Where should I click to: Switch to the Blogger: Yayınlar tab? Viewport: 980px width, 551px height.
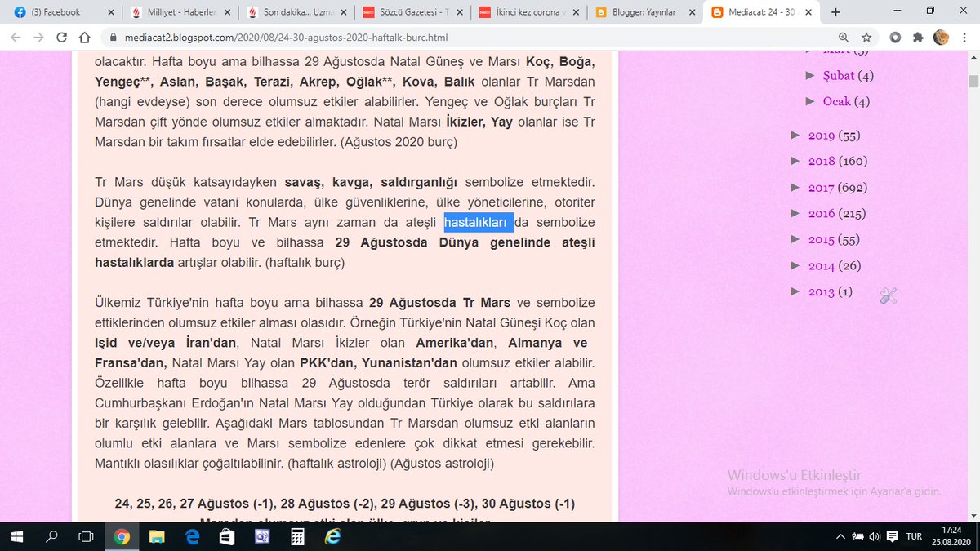(x=645, y=12)
